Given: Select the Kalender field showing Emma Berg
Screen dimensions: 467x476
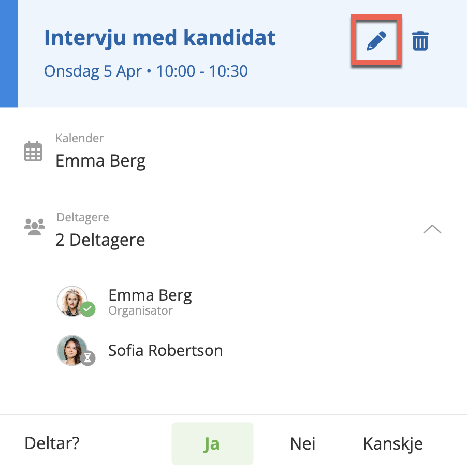Looking at the screenshot, I should [x=100, y=161].
